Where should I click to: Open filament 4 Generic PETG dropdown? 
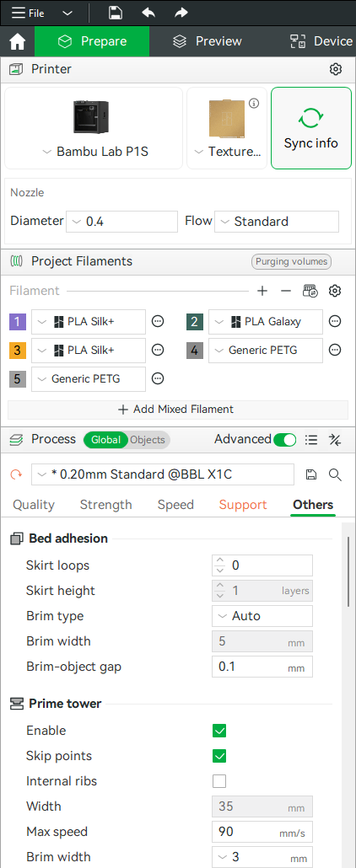coord(266,350)
